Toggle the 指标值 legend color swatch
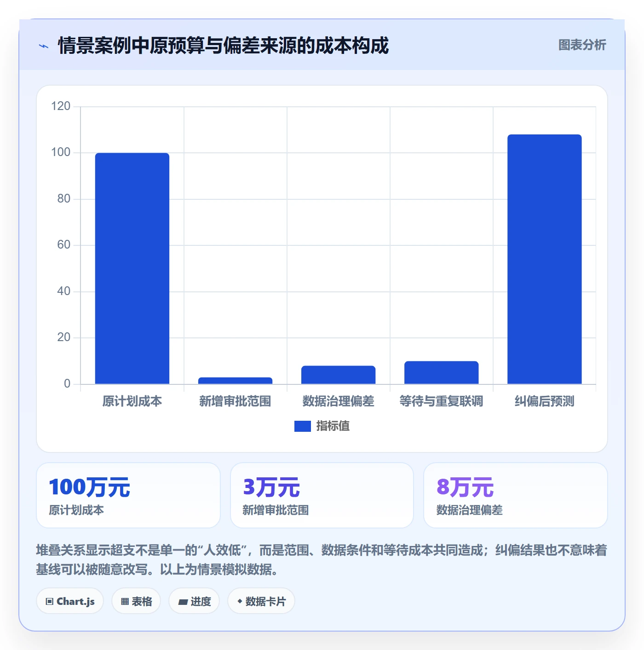The width and height of the screenshot is (644, 650). click(x=302, y=426)
